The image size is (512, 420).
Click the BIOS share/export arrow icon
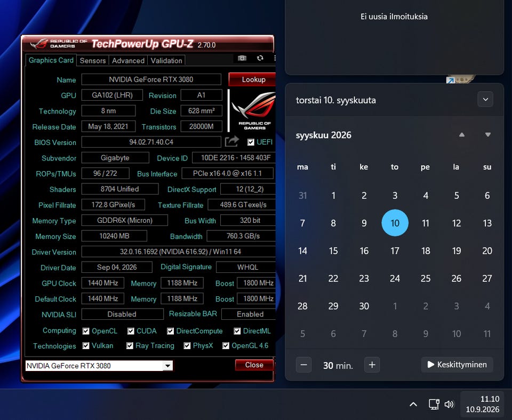click(x=232, y=142)
